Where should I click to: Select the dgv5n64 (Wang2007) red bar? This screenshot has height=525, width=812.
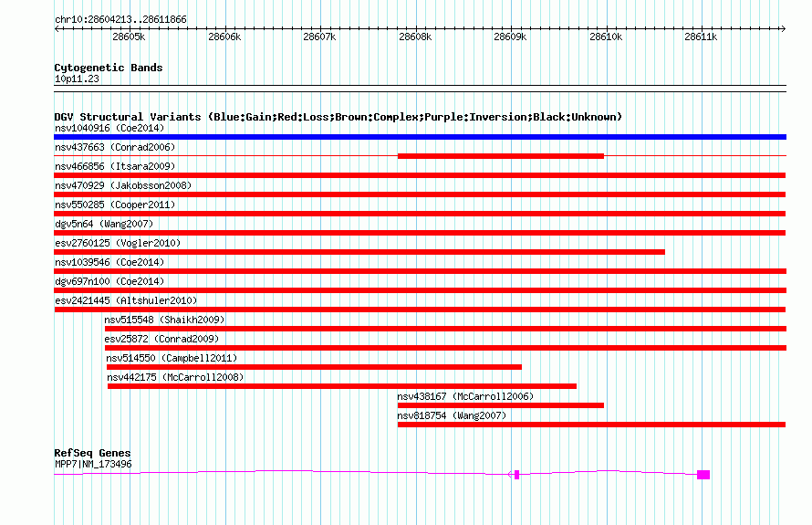(x=420, y=233)
